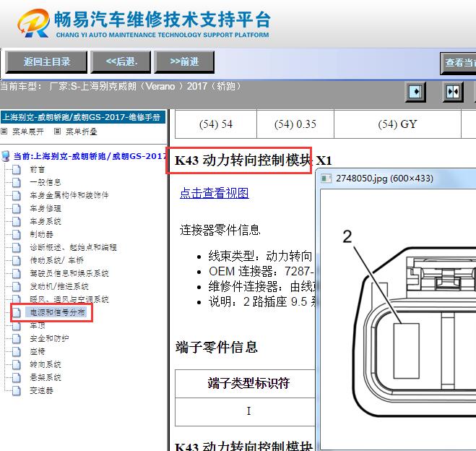The height and width of the screenshot is (451, 476).
Task: Click the 2748050.jpg popup title bar
Action: pos(396,179)
